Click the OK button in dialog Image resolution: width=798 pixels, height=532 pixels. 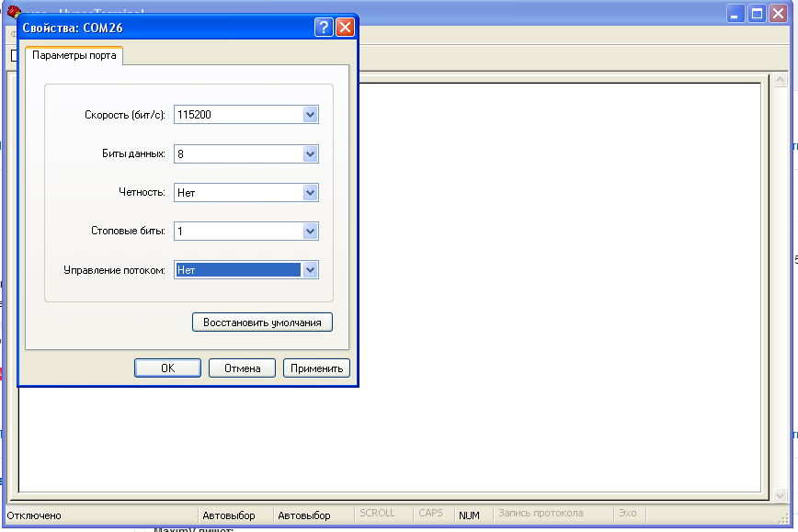click(x=167, y=368)
